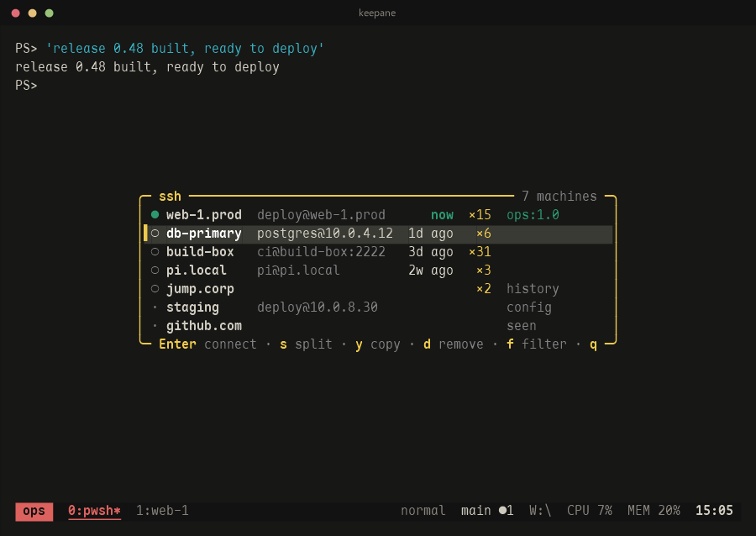This screenshot has width=756, height=536.
Task: Click the ×3 count for pi.local
Action: (x=484, y=271)
